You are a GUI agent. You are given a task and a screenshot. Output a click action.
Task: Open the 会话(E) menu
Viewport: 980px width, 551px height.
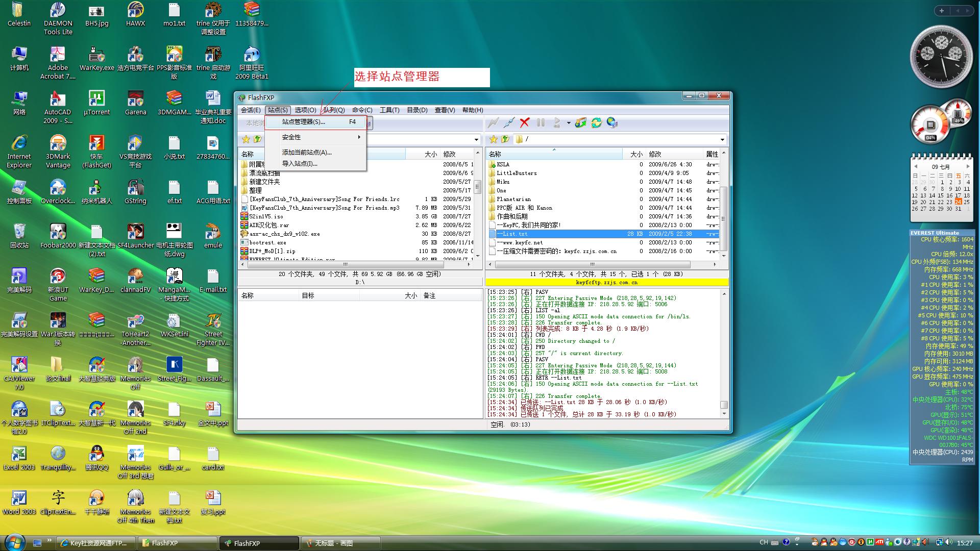click(251, 110)
